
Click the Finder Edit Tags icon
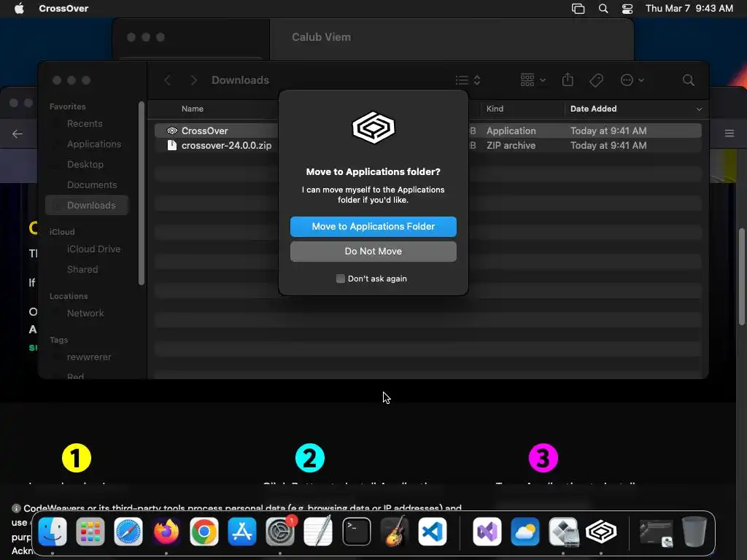click(x=596, y=80)
